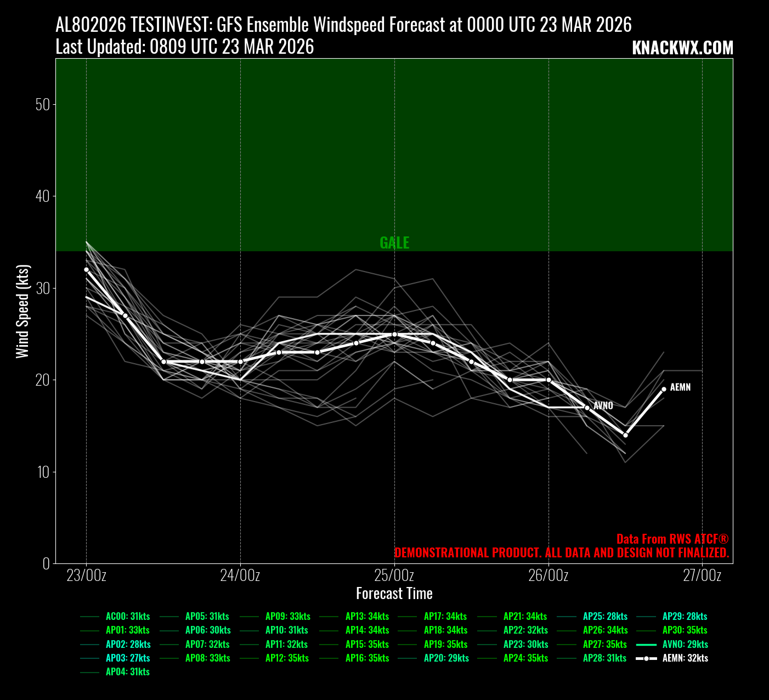Click the AC00: 31kts legend entry
769x700 pixels.
127,617
